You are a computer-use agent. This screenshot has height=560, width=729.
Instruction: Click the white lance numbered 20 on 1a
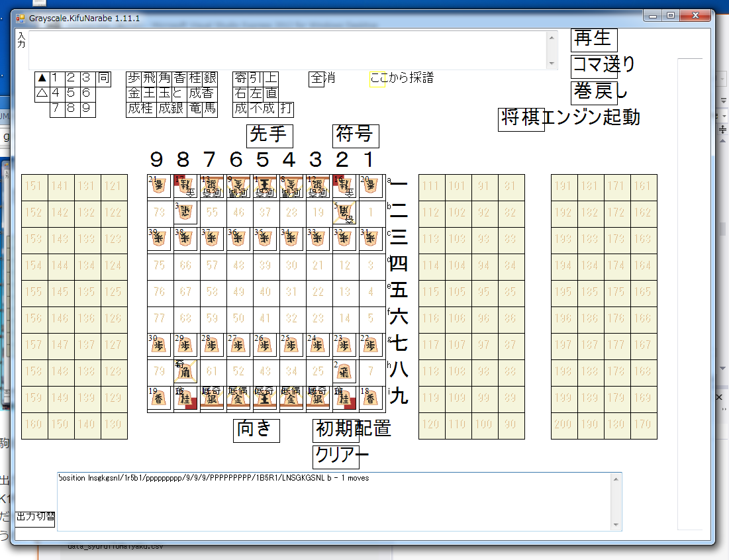point(371,186)
